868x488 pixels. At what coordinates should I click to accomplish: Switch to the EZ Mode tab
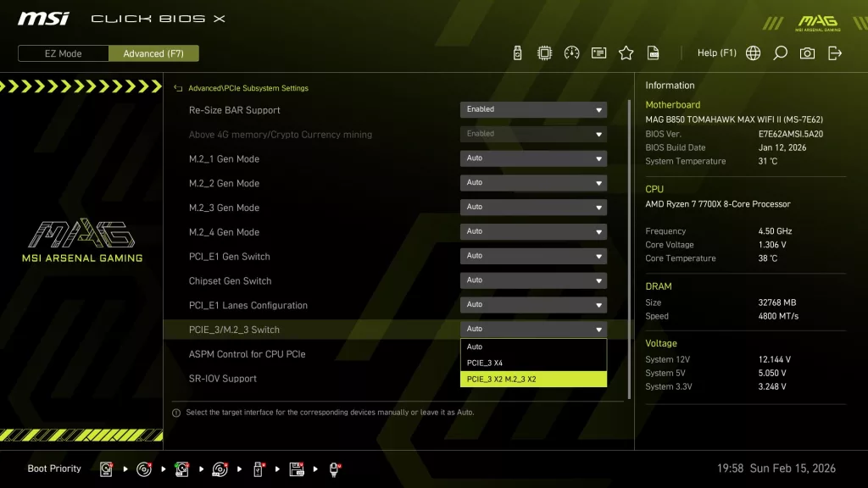pyautogui.click(x=62, y=53)
